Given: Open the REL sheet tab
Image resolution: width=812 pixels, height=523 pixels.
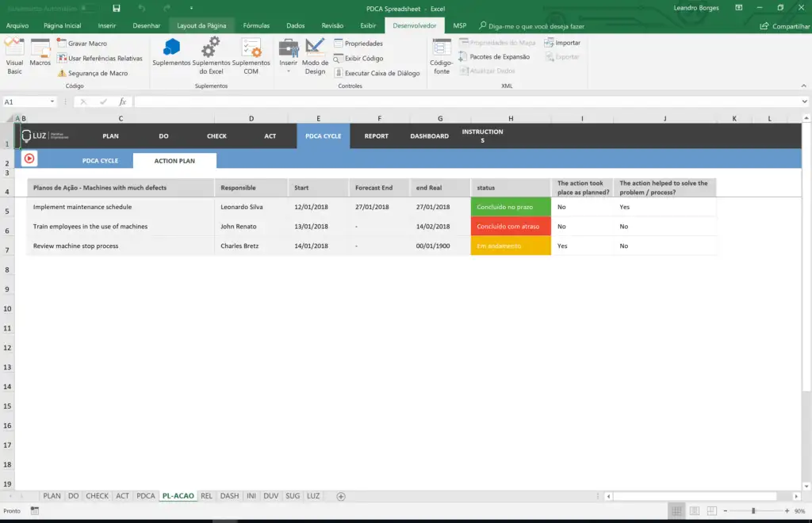Looking at the screenshot, I should point(206,495).
